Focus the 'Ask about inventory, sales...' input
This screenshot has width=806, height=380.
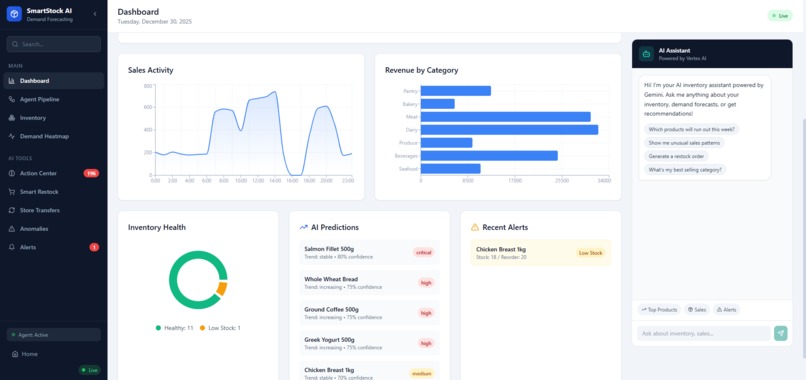tap(704, 333)
